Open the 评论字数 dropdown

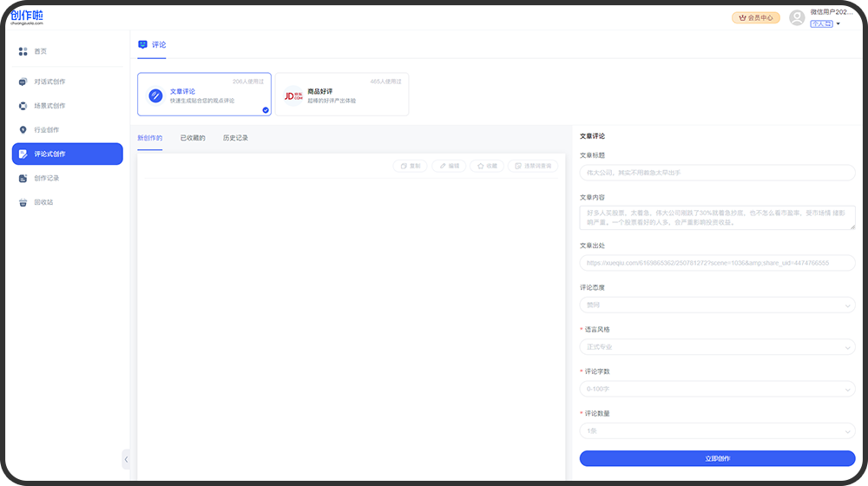tap(717, 389)
